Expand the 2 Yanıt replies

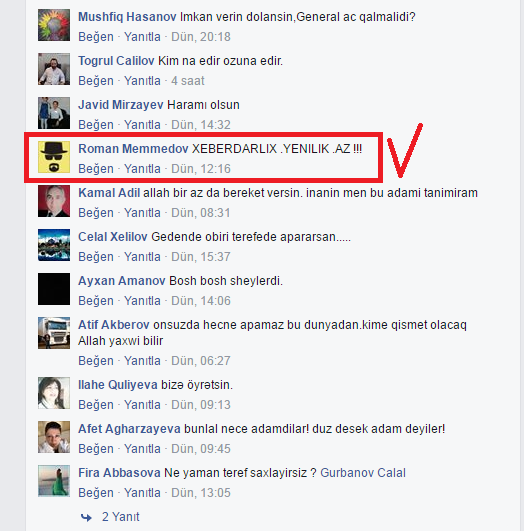121,517
